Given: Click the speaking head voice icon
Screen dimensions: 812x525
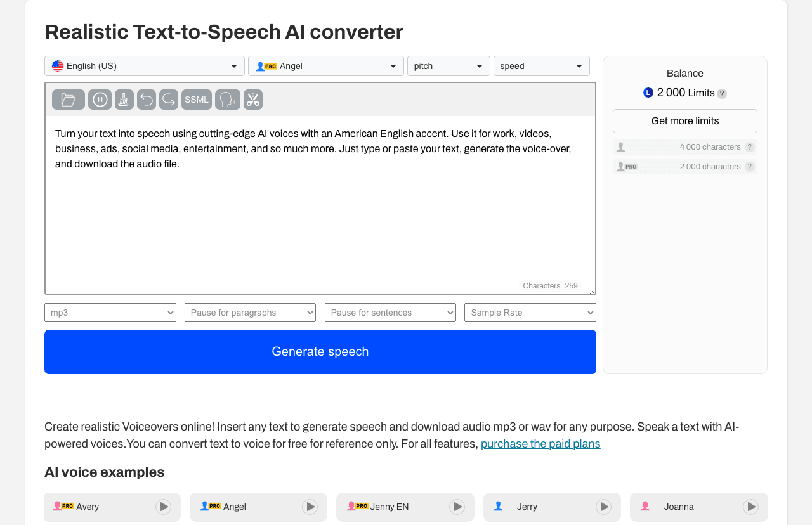Looking at the screenshot, I should tap(228, 100).
